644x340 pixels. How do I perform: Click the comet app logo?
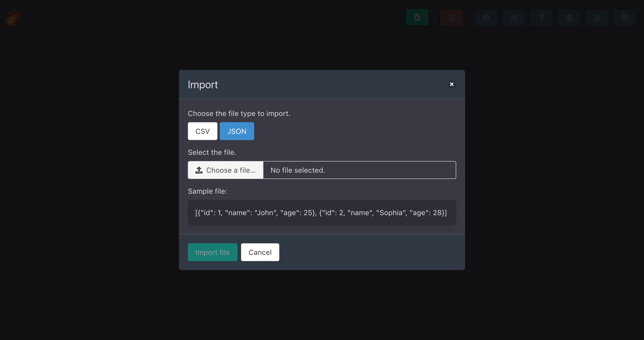(14, 18)
